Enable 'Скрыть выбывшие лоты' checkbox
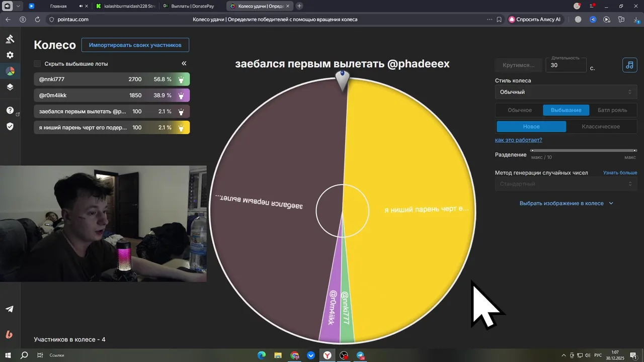 [x=37, y=64]
